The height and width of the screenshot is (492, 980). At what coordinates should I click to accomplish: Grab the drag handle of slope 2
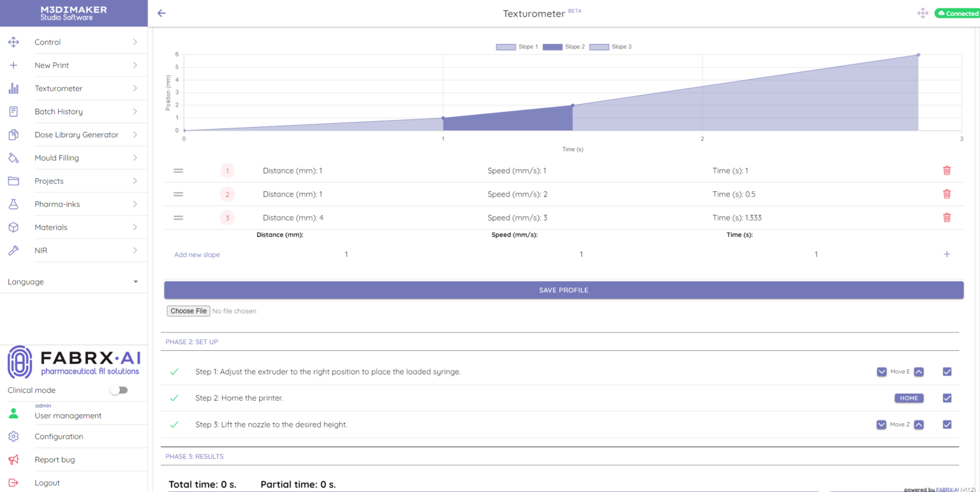179,194
